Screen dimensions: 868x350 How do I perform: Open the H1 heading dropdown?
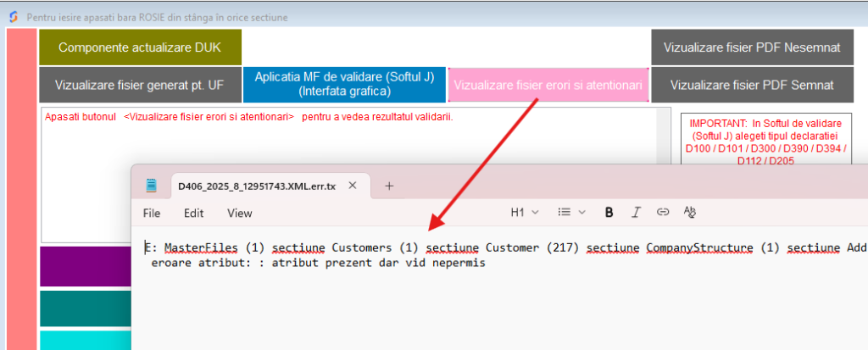pyautogui.click(x=524, y=213)
